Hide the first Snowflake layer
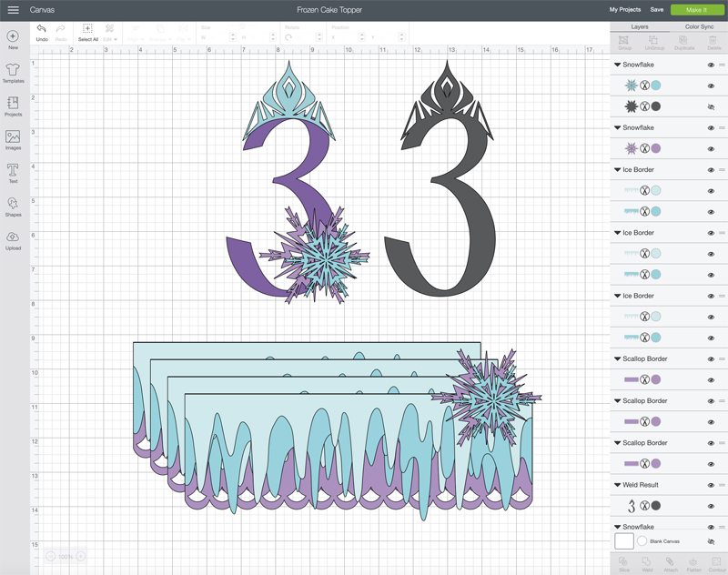The height and width of the screenshot is (575, 728). [712, 65]
